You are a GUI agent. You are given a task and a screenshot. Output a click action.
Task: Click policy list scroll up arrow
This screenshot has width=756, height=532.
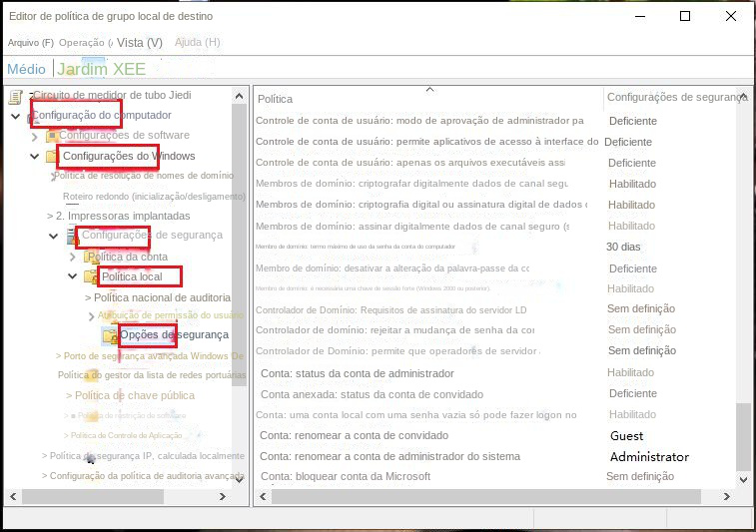click(x=743, y=97)
